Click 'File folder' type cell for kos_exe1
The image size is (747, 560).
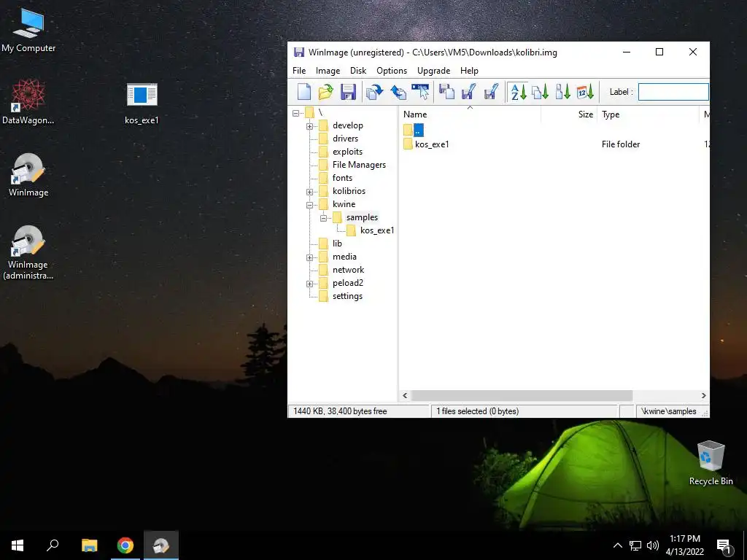coord(621,144)
